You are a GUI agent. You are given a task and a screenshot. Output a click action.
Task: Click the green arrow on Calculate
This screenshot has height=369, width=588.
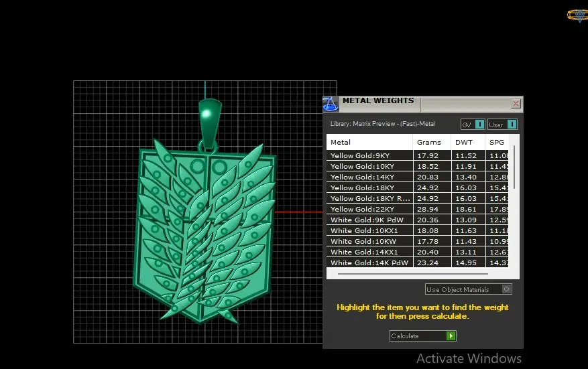click(x=451, y=336)
